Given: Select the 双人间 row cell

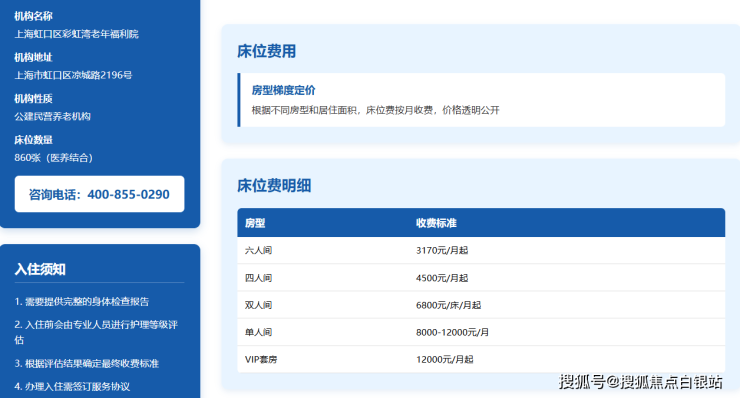Looking at the screenshot, I should click(x=258, y=305).
